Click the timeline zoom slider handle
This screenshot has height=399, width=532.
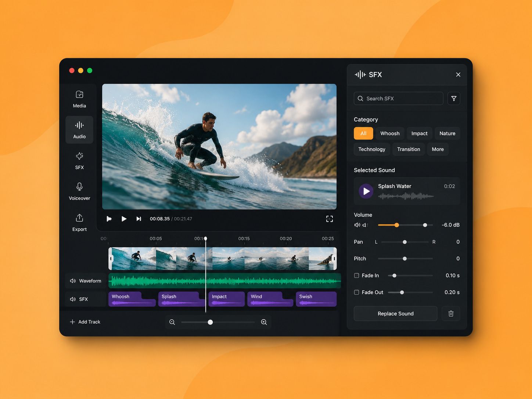pos(210,322)
